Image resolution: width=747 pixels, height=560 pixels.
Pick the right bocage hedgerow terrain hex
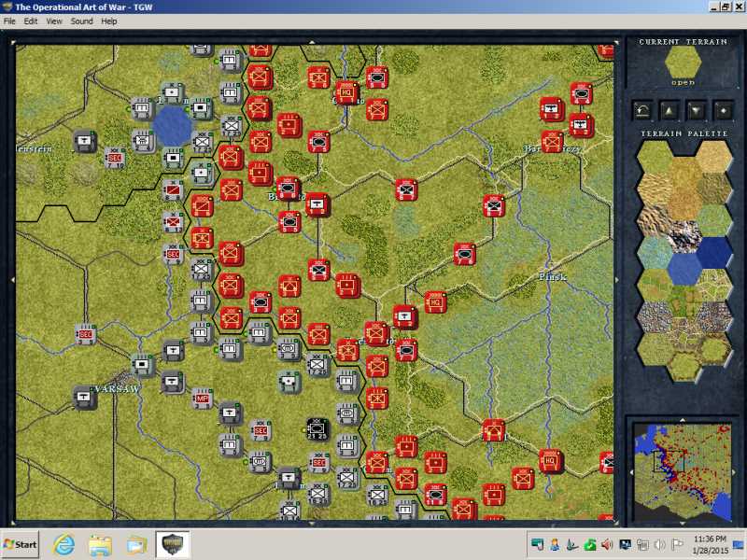(x=714, y=285)
